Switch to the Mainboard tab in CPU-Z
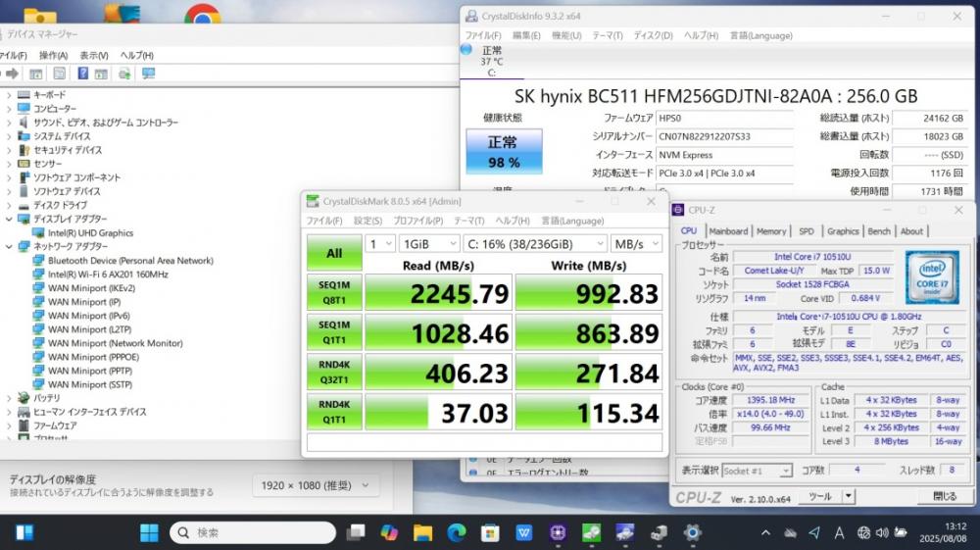 (x=728, y=231)
